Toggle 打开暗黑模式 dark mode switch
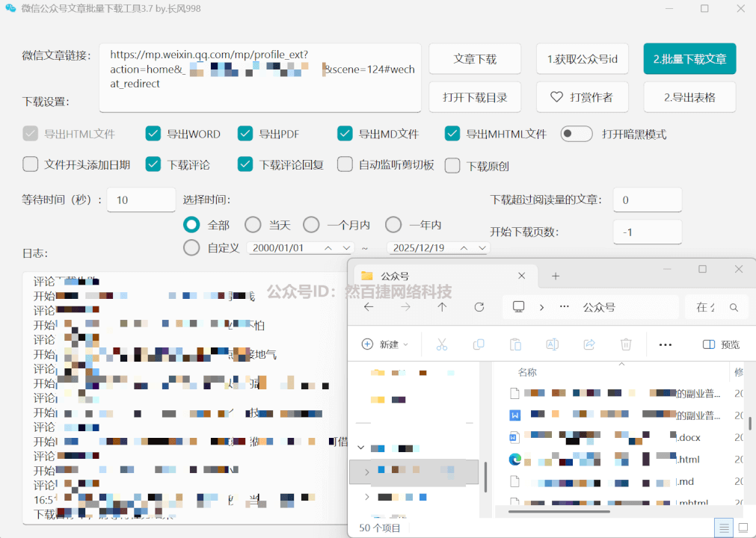The height and width of the screenshot is (538, 756). [575, 133]
